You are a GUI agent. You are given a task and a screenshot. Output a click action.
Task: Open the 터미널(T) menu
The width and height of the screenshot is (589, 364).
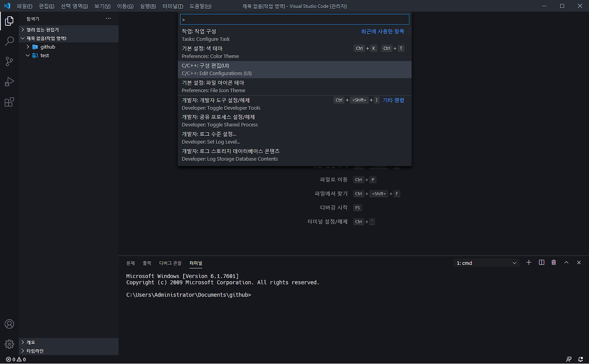173,6
